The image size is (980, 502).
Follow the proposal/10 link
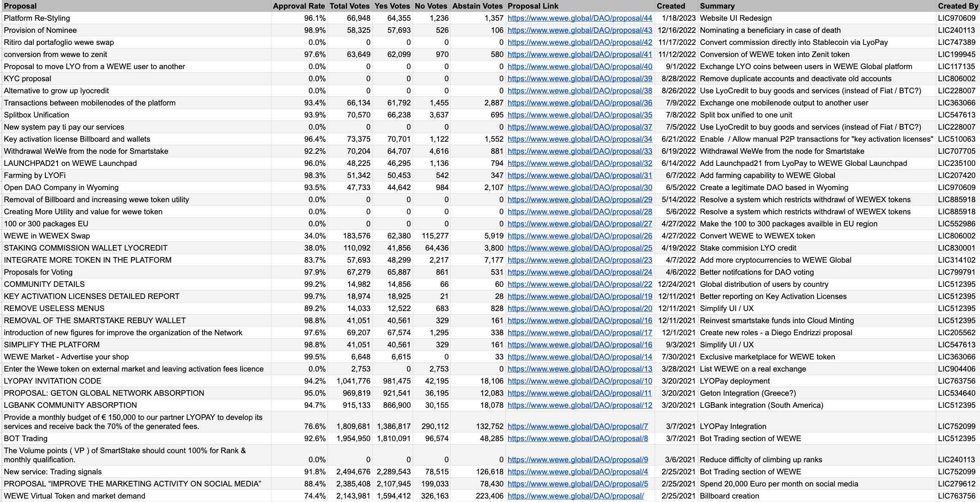[579, 381]
